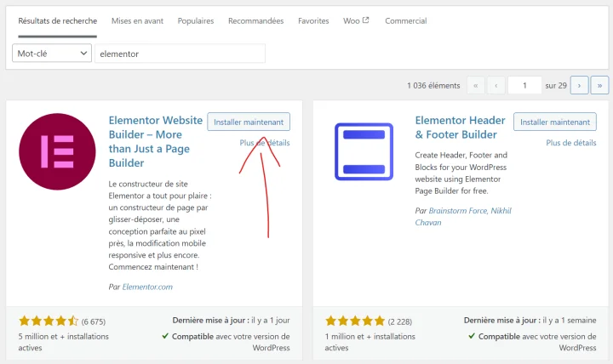Open the Elementor Header & Footer Builder title
The image size is (613, 364).
coord(460,128)
